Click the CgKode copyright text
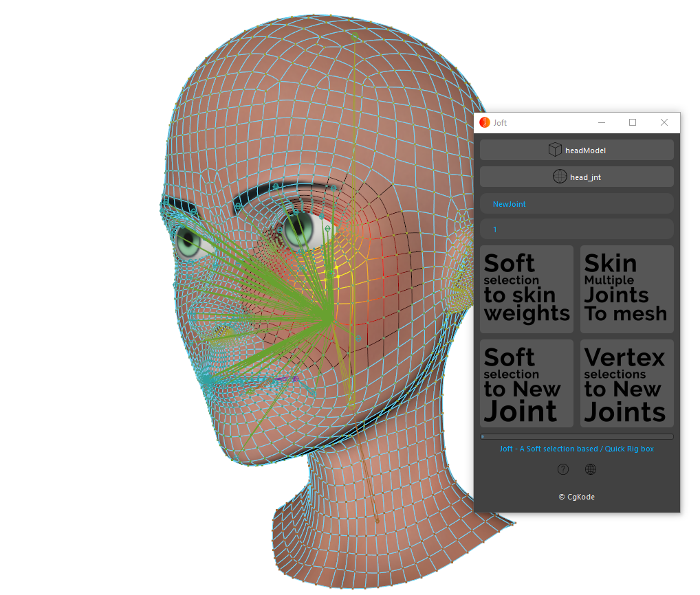The image size is (700, 595). [x=576, y=497]
